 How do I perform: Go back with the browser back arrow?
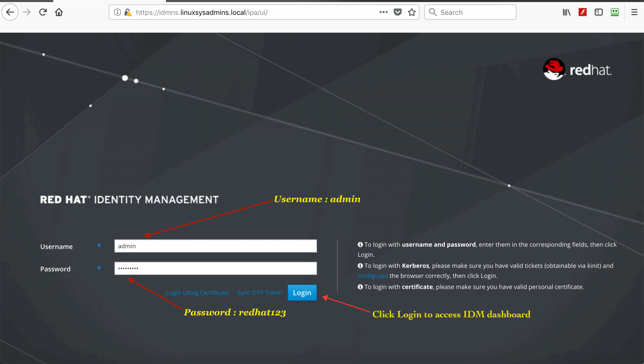tap(10, 12)
